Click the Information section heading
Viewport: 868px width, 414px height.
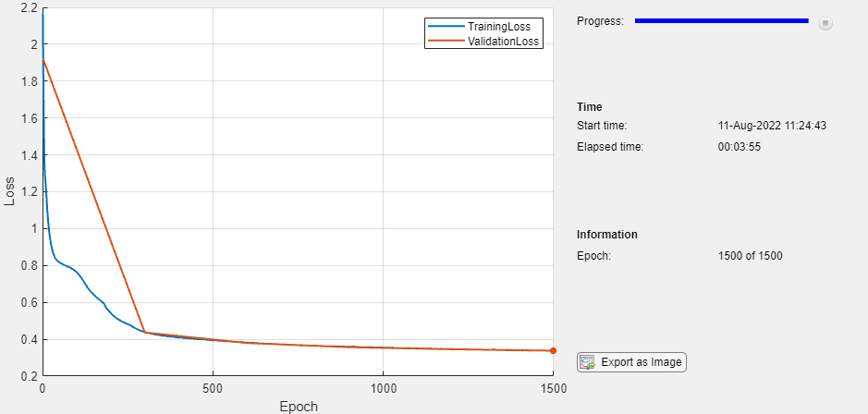coord(607,234)
